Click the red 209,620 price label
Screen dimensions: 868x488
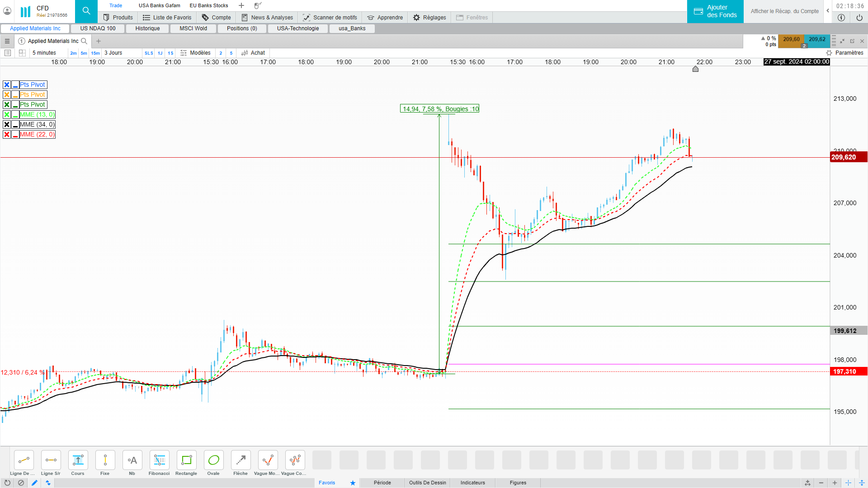pos(848,157)
